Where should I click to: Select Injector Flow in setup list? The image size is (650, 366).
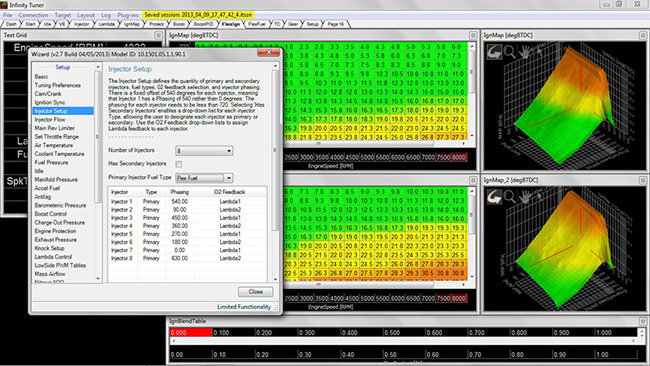point(50,119)
